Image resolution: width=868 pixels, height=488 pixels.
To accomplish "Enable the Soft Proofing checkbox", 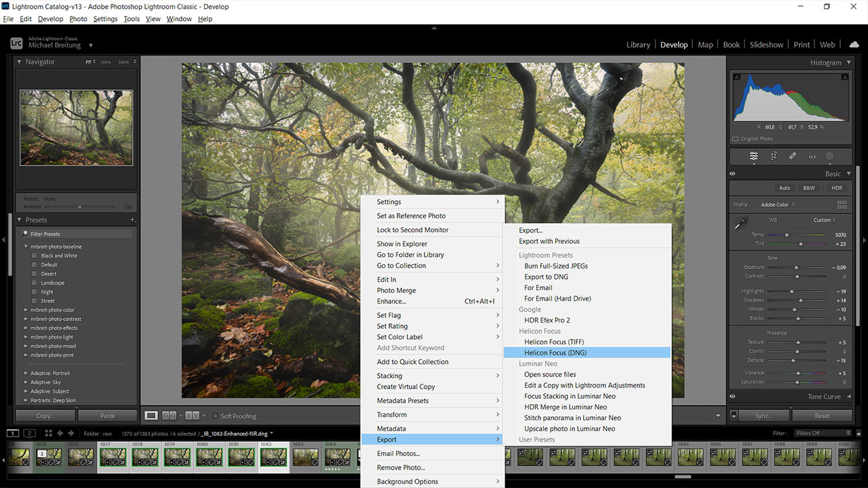I will tap(215, 416).
